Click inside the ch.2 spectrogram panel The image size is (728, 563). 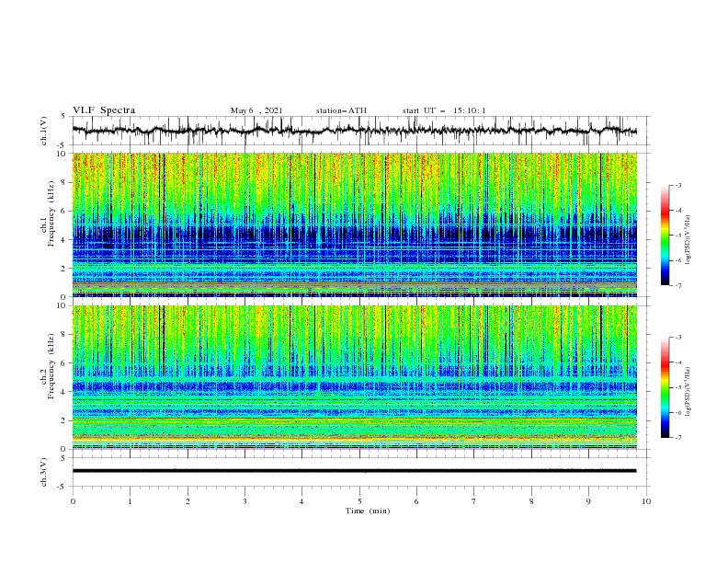click(x=354, y=377)
